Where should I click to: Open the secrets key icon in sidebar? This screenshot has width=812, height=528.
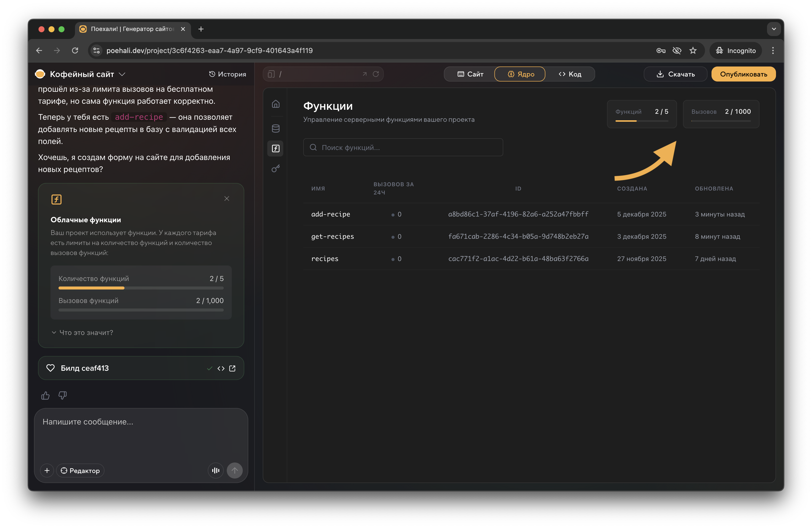(275, 168)
